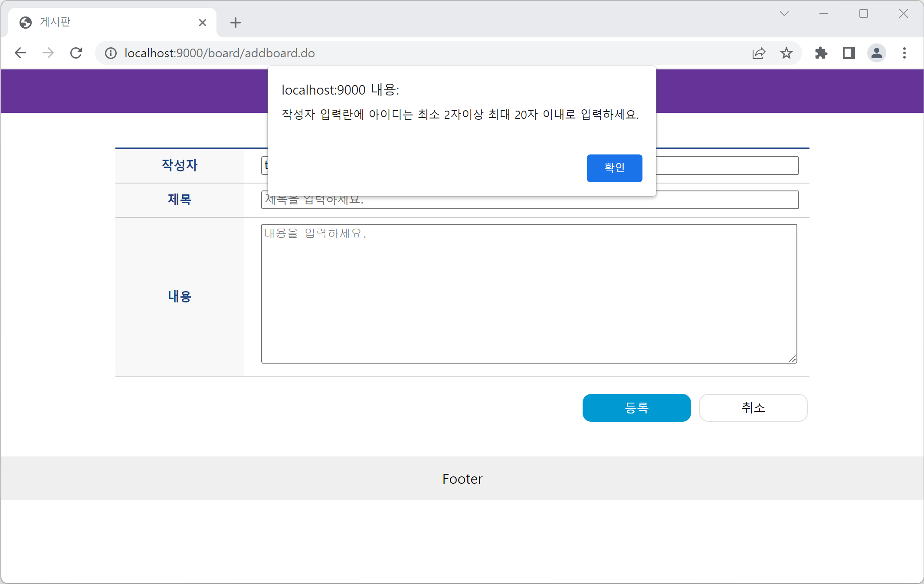Click the site information icon
Viewport: 924px width, 584px height.
tap(111, 53)
